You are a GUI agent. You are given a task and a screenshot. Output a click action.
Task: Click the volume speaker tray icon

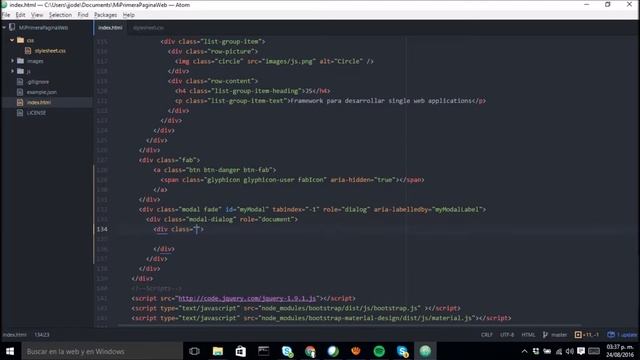point(570,351)
